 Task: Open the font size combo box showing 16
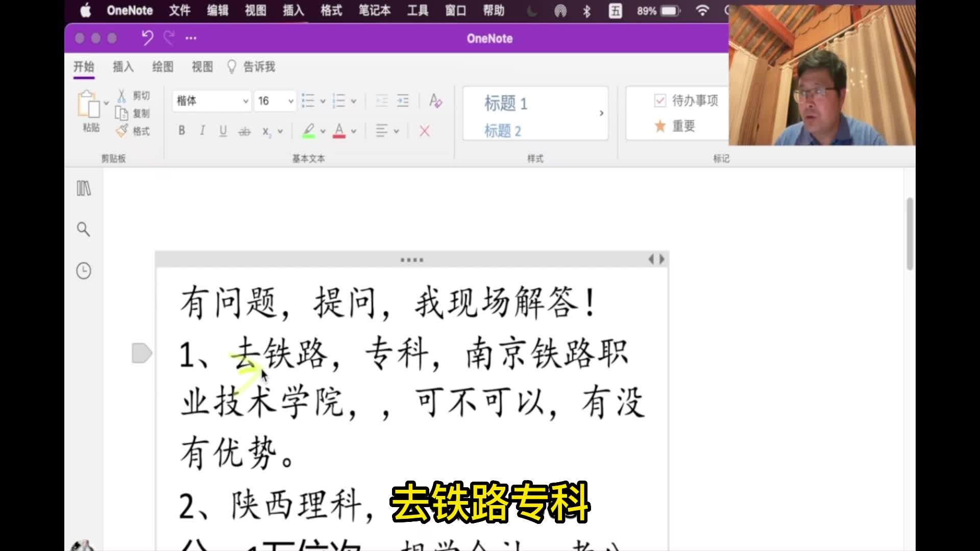[275, 101]
